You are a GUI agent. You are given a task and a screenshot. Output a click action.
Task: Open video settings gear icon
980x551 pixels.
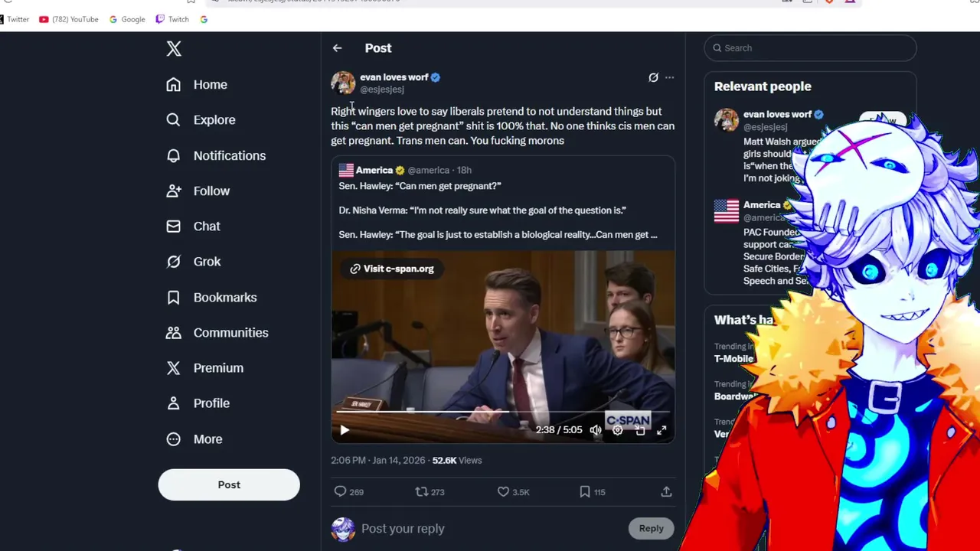point(618,430)
